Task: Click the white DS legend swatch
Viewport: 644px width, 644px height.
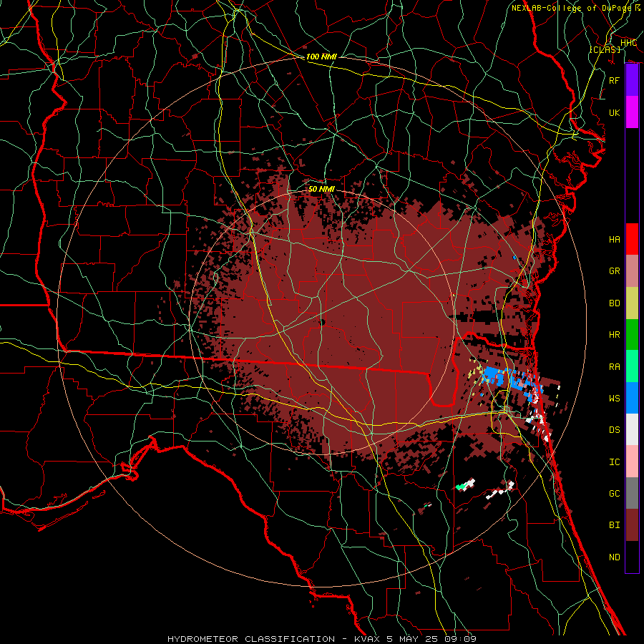Action: click(632, 429)
